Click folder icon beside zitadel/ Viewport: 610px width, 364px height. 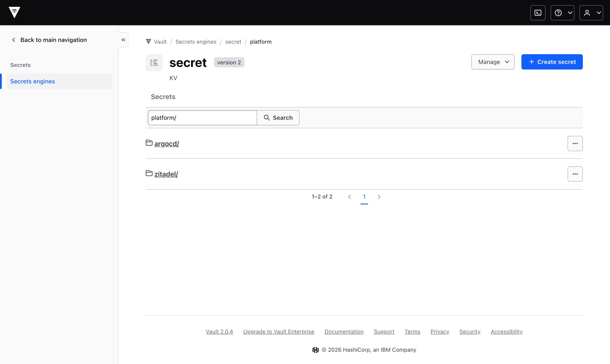149,173
